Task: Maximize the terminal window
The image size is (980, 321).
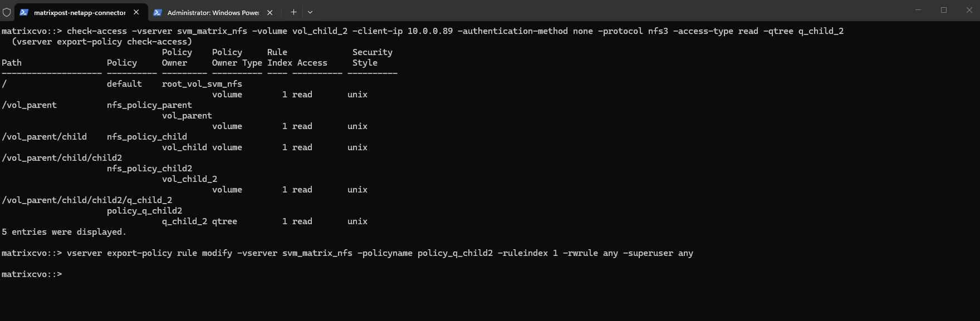Action: click(944, 10)
